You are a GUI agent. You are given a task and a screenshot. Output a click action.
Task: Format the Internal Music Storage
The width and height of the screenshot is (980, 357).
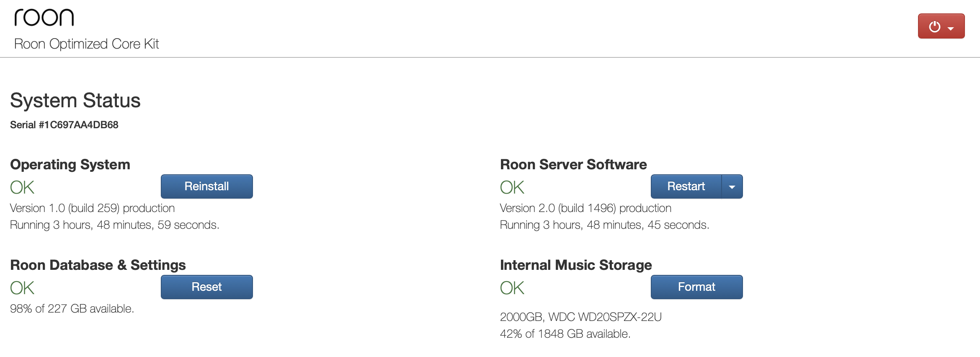(x=697, y=287)
